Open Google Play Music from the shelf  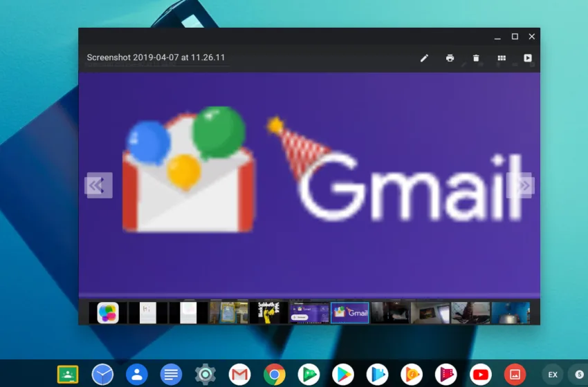412,375
